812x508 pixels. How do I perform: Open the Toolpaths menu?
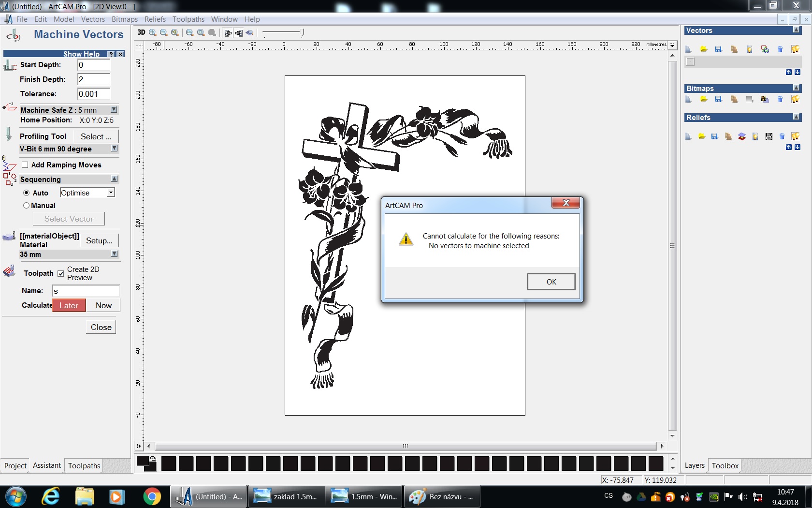tap(188, 19)
